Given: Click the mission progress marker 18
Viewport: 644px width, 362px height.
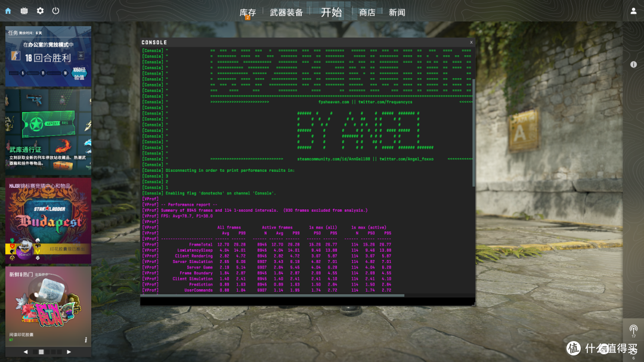Looking at the screenshot, I should pos(64,73).
